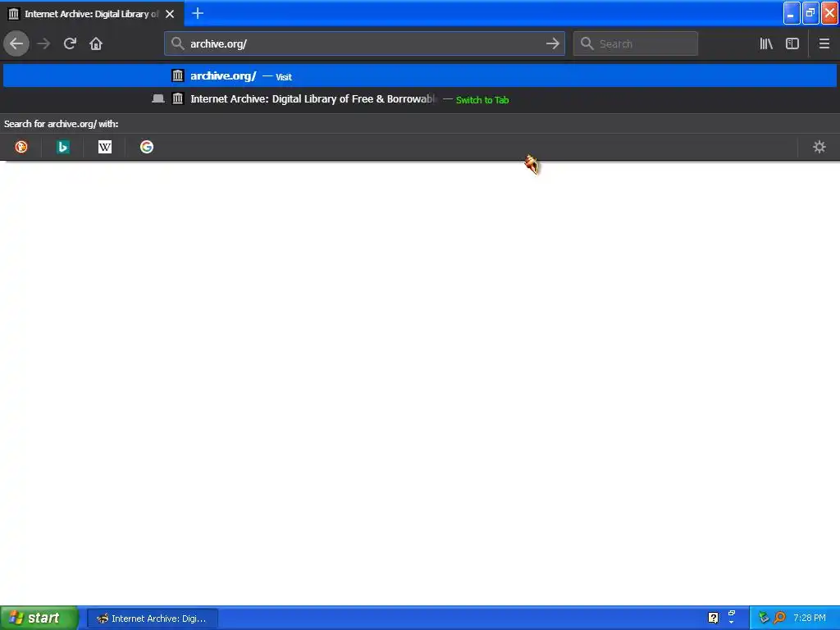This screenshot has height=630, width=840.
Task: Click the green tray icon beside magnifier
Action: [764, 618]
